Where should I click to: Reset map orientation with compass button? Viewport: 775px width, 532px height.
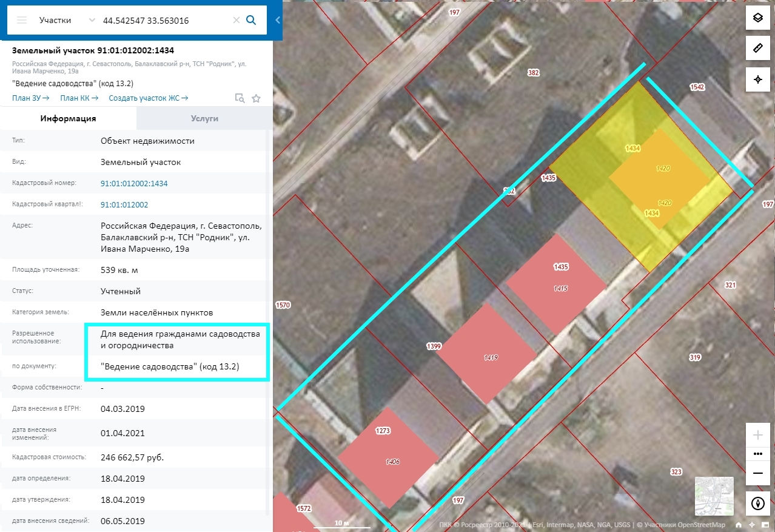point(757,503)
